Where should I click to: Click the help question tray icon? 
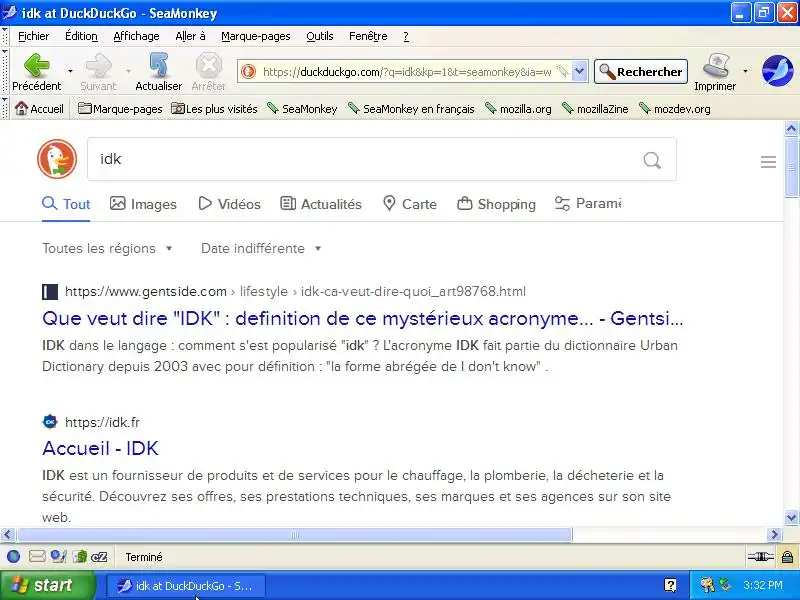point(670,585)
